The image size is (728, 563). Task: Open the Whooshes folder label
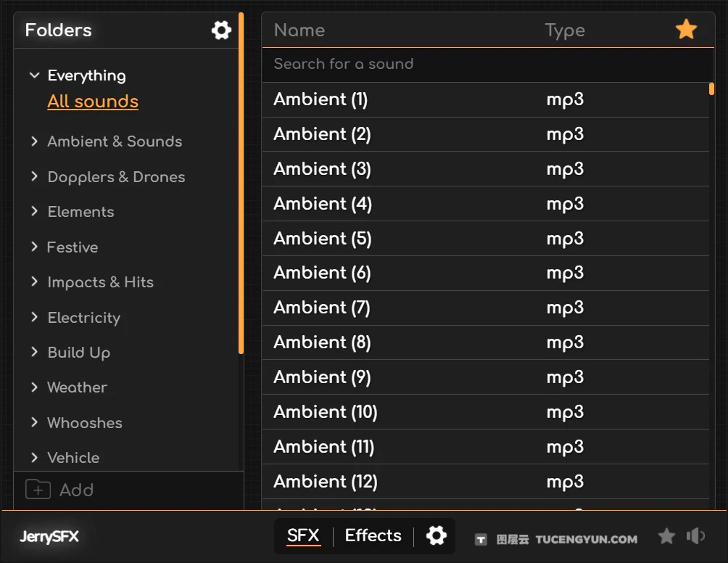click(85, 423)
